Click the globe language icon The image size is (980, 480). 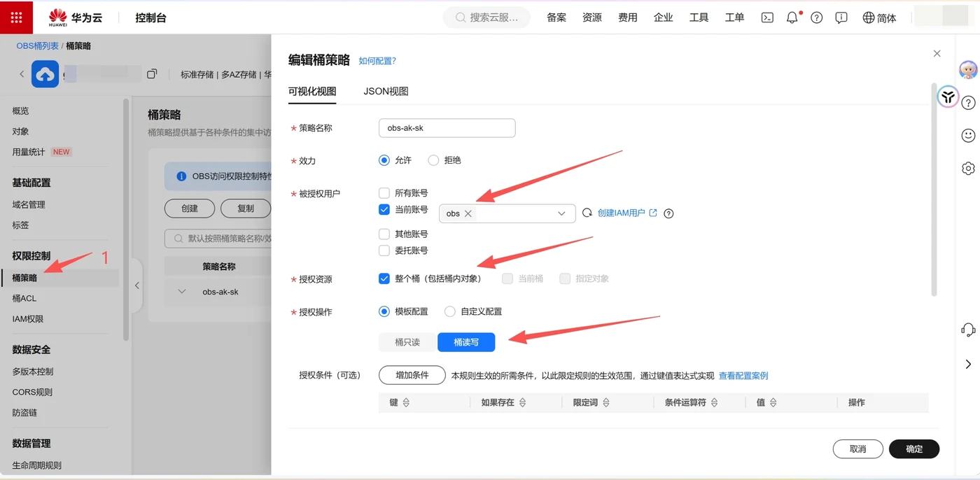pos(869,17)
